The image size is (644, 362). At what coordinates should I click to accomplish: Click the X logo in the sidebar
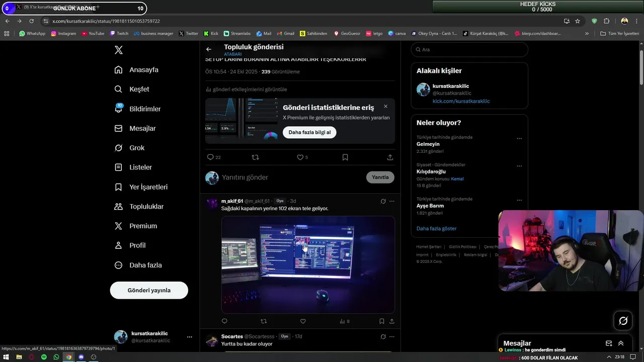[x=119, y=50]
